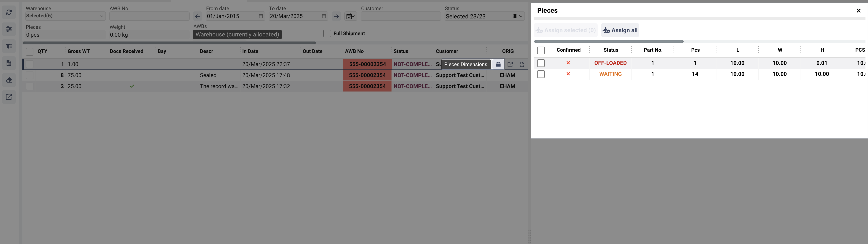Click the next date range arrow
The height and width of the screenshot is (244, 868).
336,16
